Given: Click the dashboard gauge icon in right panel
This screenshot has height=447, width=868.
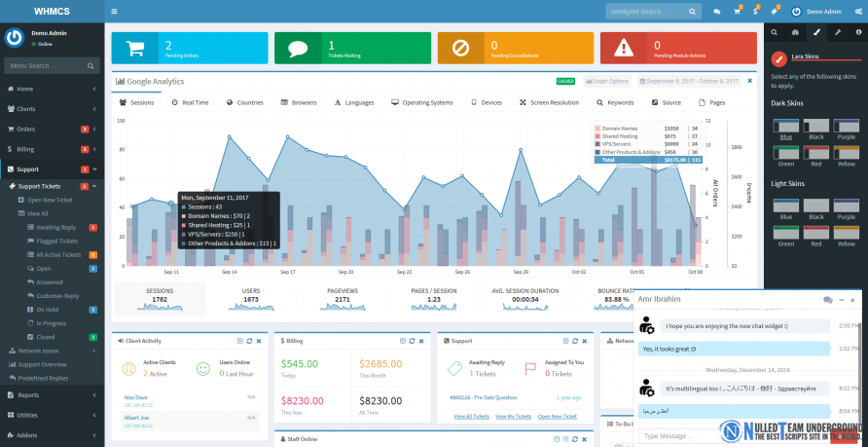Looking at the screenshot, I should 795,33.
